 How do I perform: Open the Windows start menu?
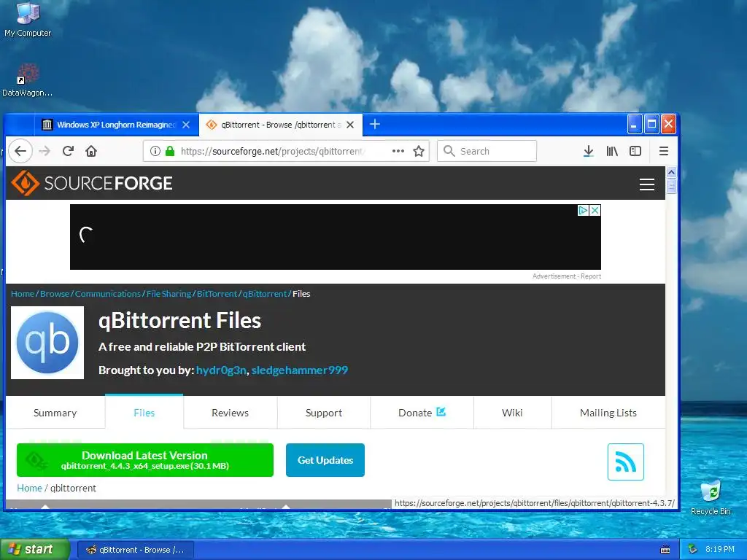coord(34,550)
